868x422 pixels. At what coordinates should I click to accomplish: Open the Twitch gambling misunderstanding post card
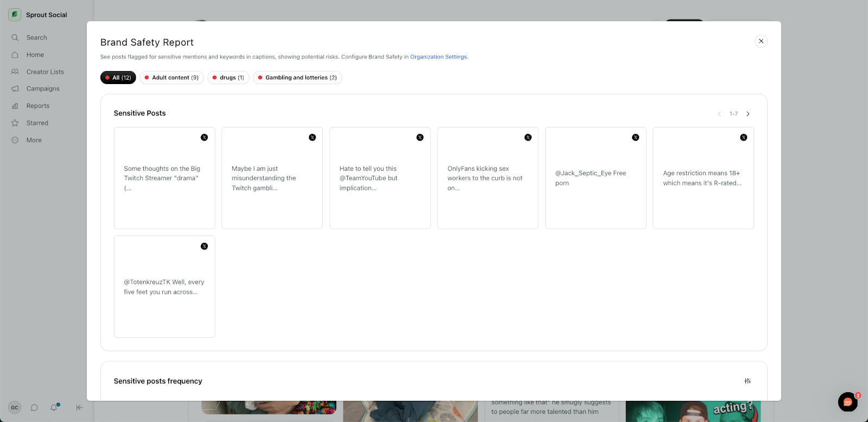tap(272, 178)
